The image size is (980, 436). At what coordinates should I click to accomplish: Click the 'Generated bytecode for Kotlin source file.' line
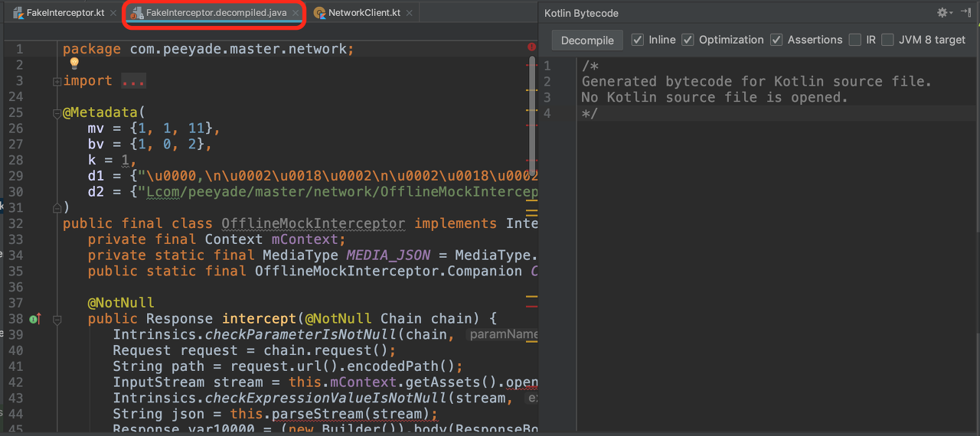pyautogui.click(x=756, y=81)
